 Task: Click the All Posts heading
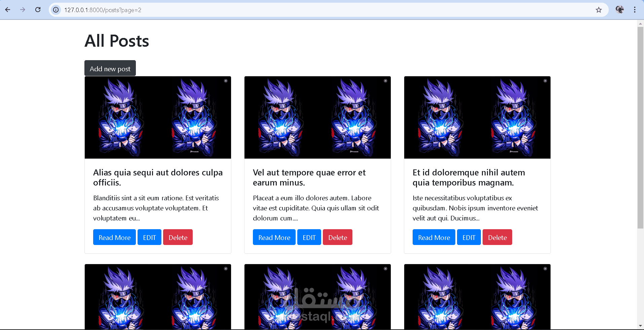(117, 41)
